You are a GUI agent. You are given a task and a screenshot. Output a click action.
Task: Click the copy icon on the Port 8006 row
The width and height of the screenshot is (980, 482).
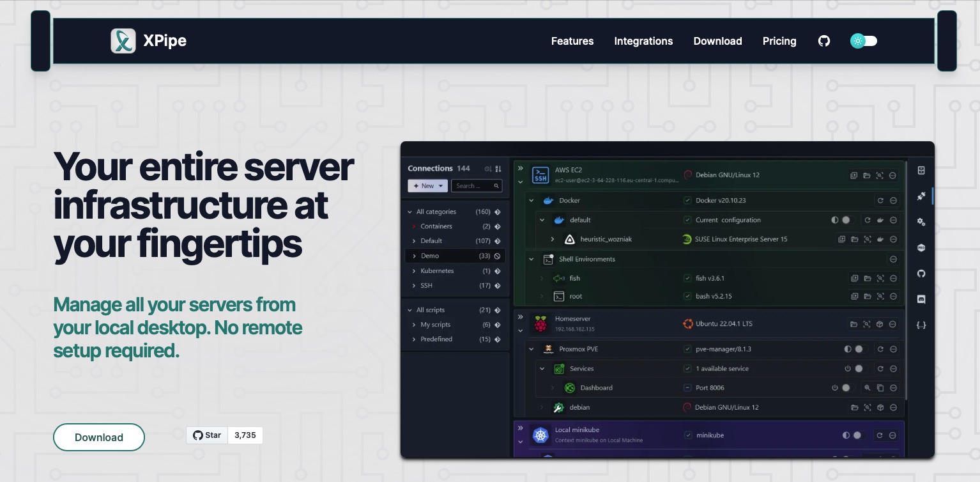tap(880, 387)
